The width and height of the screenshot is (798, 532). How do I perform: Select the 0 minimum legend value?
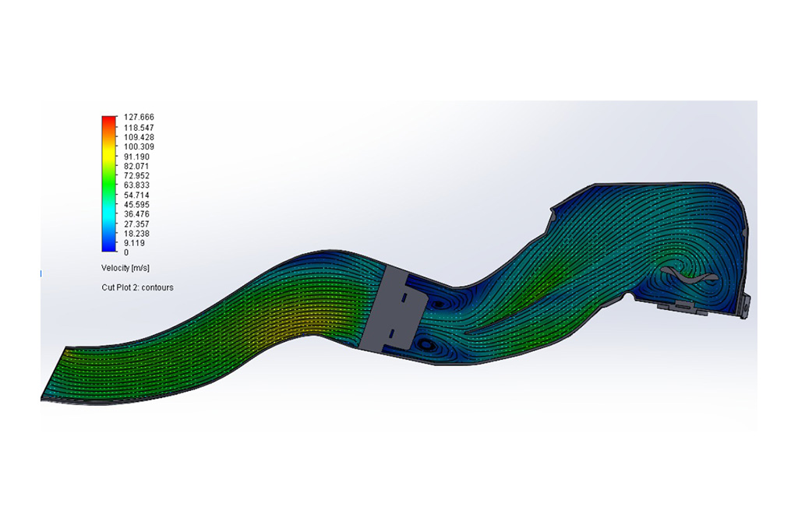pyautogui.click(x=126, y=252)
